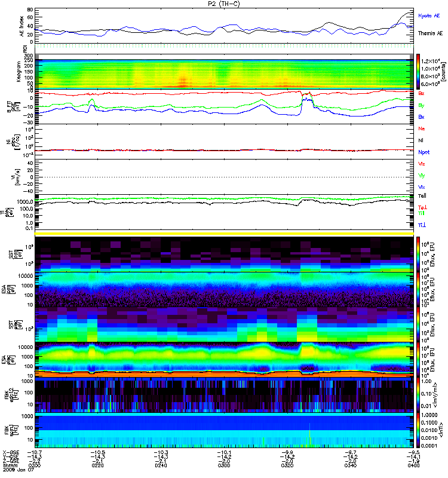
Task: Click the Keogram counts color bar
Action: pos(418,72)
